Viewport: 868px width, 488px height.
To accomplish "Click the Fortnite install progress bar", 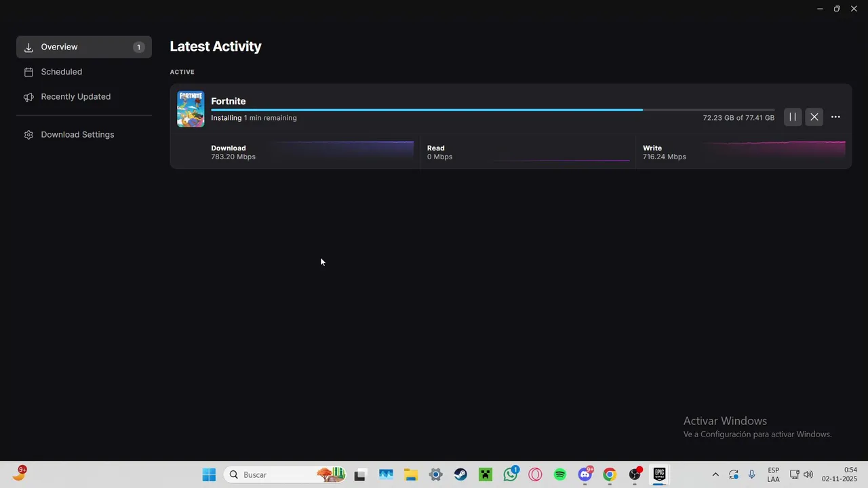I will point(492,110).
